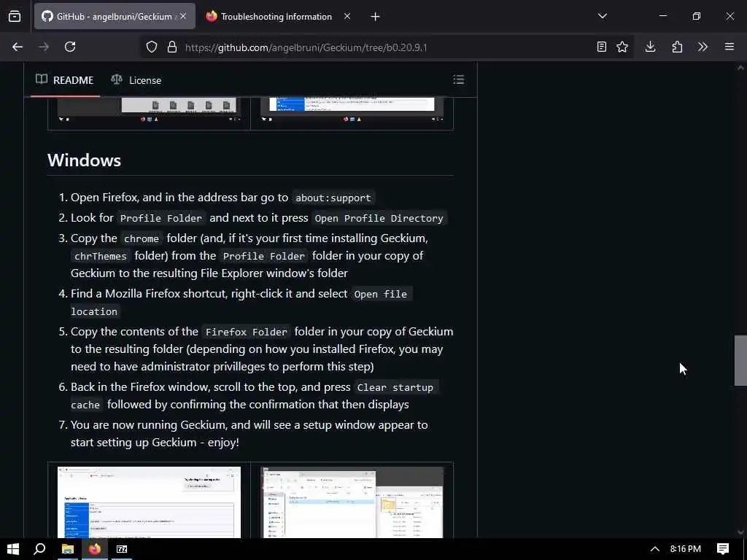Open the Windows Start menu
This screenshot has height=560, width=747.
pyautogui.click(x=13, y=549)
